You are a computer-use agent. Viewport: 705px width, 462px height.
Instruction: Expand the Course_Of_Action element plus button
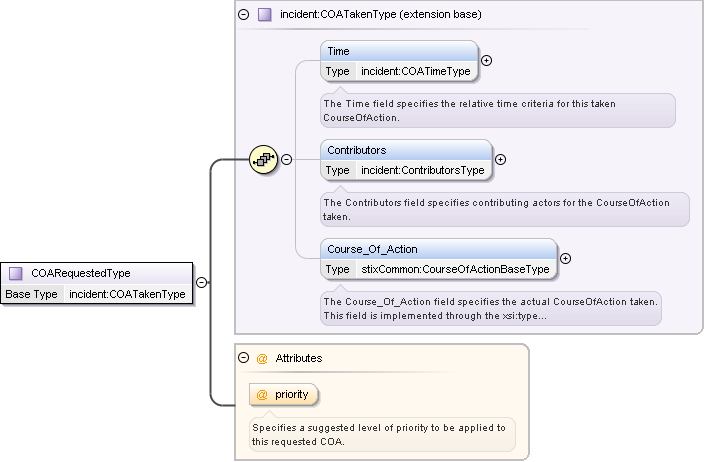pos(565,258)
